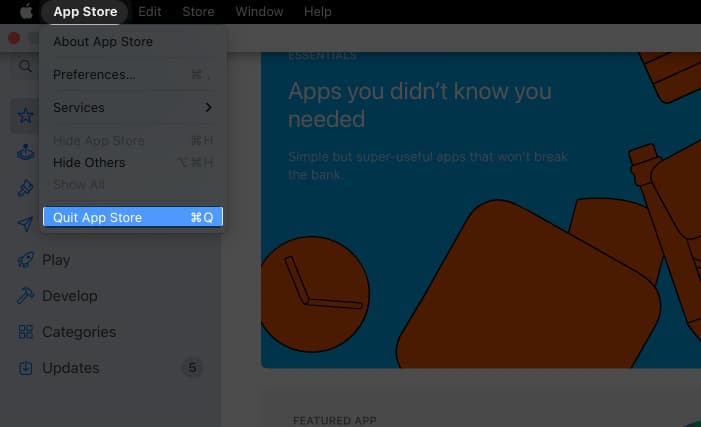
Task: Open the Edit menu
Action: (149, 12)
